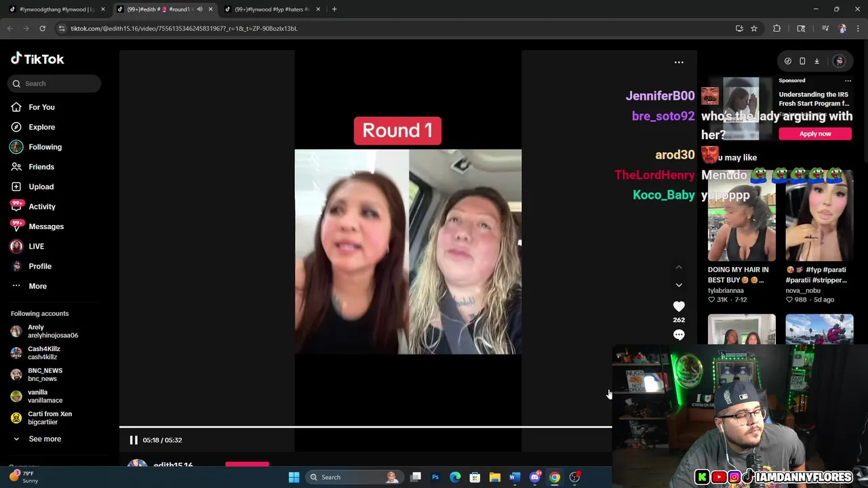Open Microsoft Edge from the taskbar
Image resolution: width=868 pixels, height=488 pixels.
coord(455,477)
